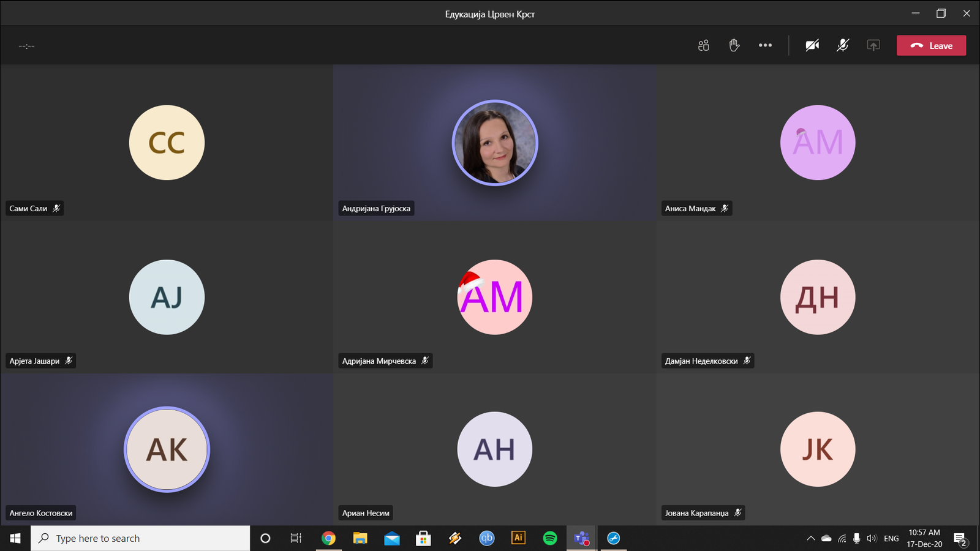Open the Show participants panel
The width and height of the screenshot is (980, 551).
(x=703, y=45)
